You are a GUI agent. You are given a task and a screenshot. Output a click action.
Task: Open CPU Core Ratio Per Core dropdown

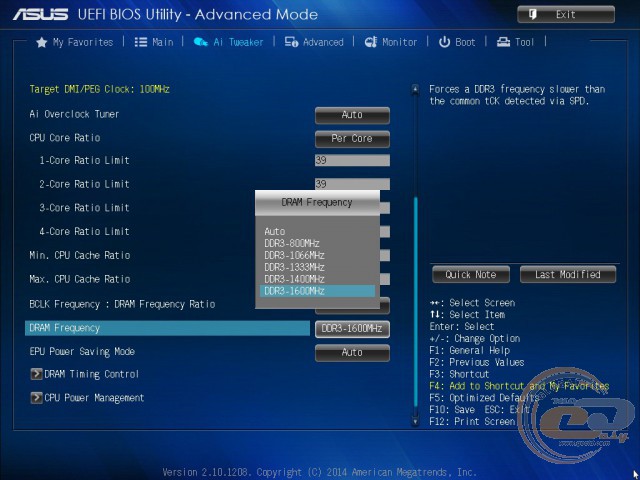tap(352, 139)
